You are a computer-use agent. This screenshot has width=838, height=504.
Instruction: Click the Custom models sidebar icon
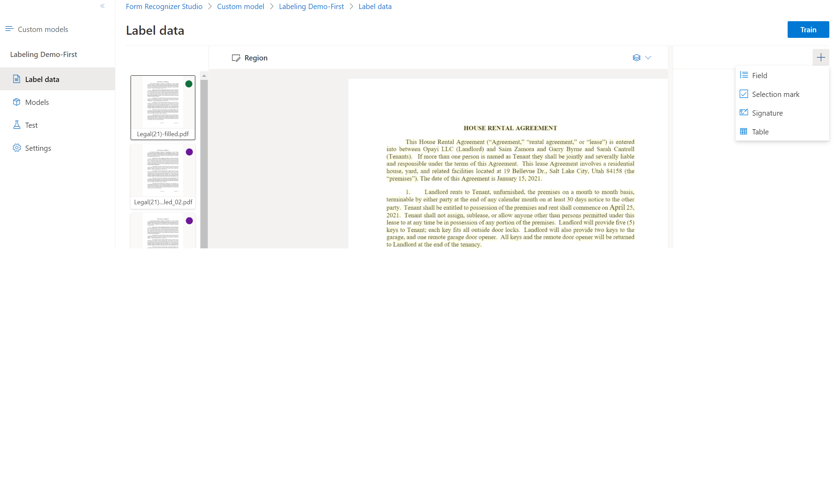(9, 29)
